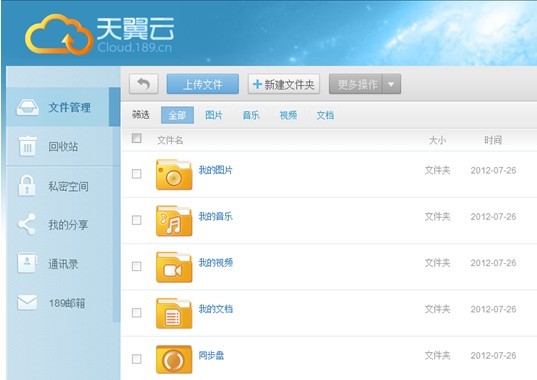The image size is (537, 380).
Task: Click the Cloud.189.cn logo text
Action: 135,47
